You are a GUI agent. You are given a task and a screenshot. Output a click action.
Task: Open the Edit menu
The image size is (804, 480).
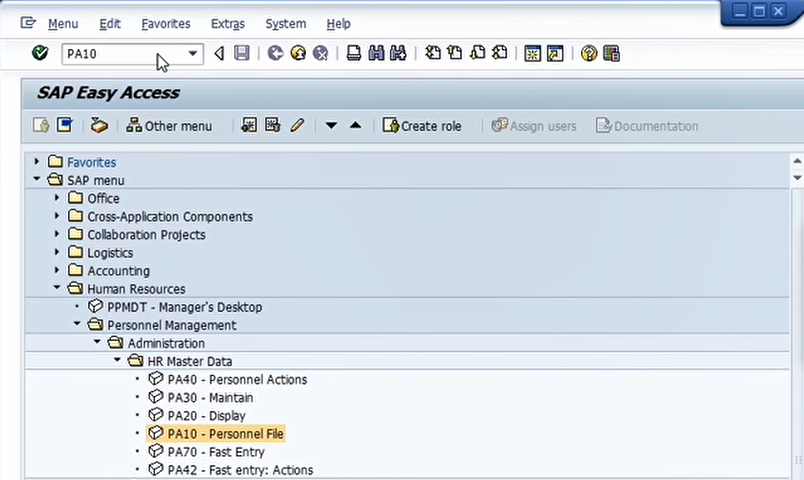(110, 24)
